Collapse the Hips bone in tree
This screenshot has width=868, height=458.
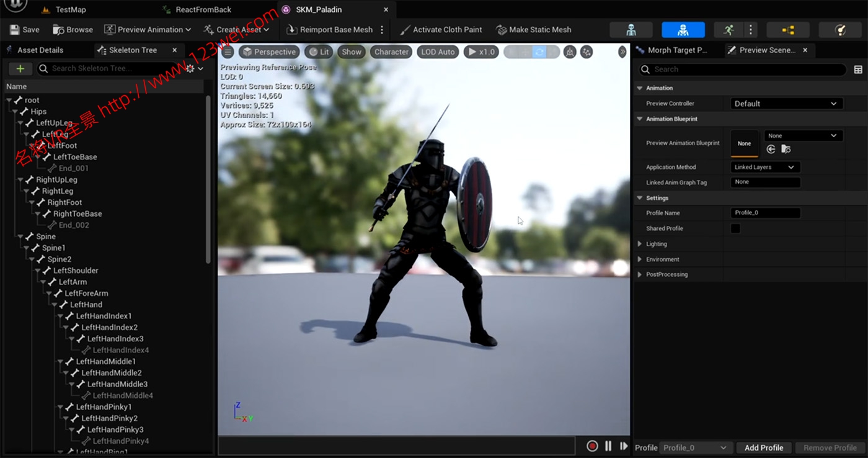[x=15, y=112]
